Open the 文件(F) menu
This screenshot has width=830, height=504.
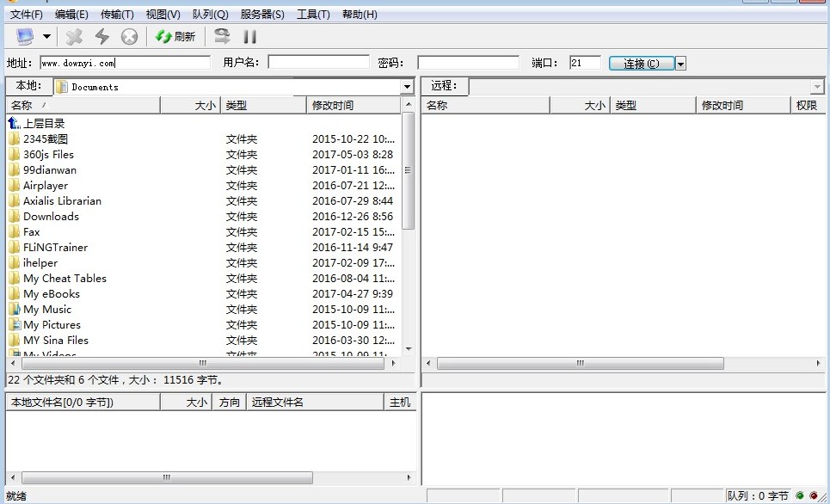tap(26, 15)
